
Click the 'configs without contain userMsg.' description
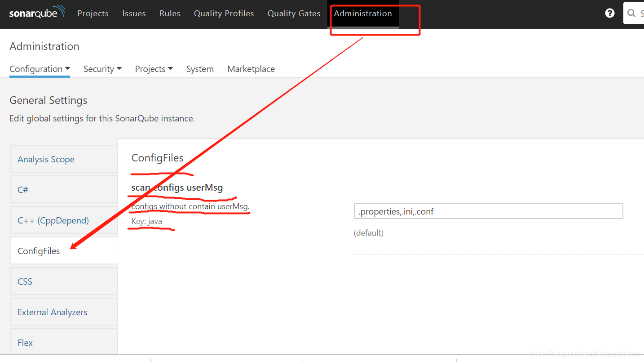point(190,206)
